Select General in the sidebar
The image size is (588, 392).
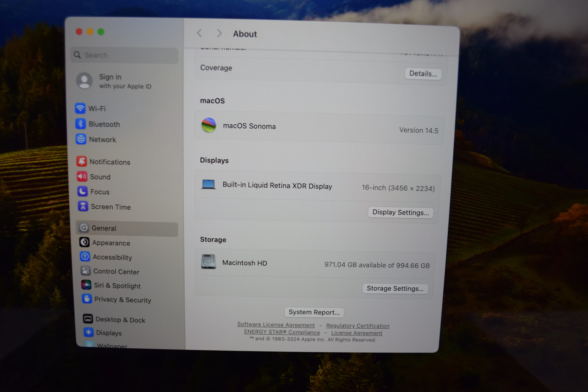point(127,228)
